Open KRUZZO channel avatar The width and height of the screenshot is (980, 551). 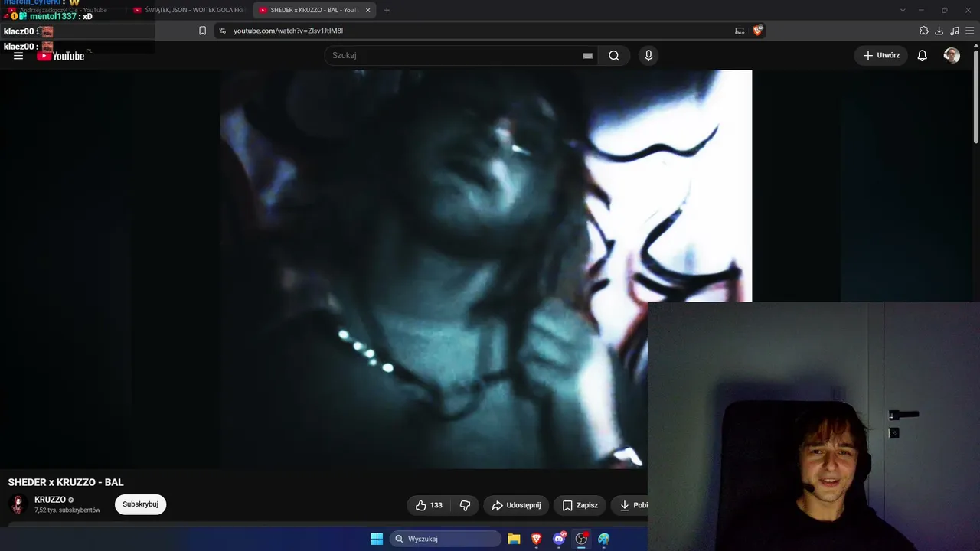(18, 504)
